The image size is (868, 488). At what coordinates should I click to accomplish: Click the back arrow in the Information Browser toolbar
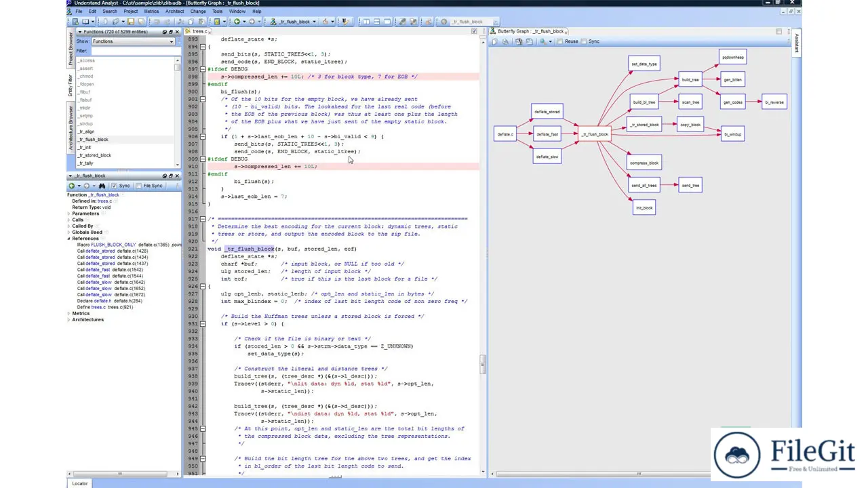click(x=72, y=186)
